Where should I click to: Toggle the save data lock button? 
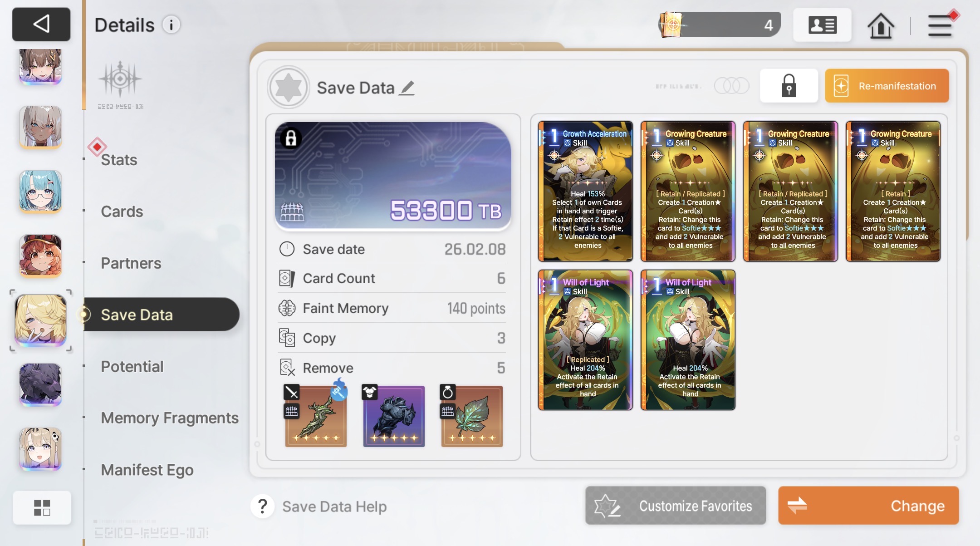tap(789, 86)
